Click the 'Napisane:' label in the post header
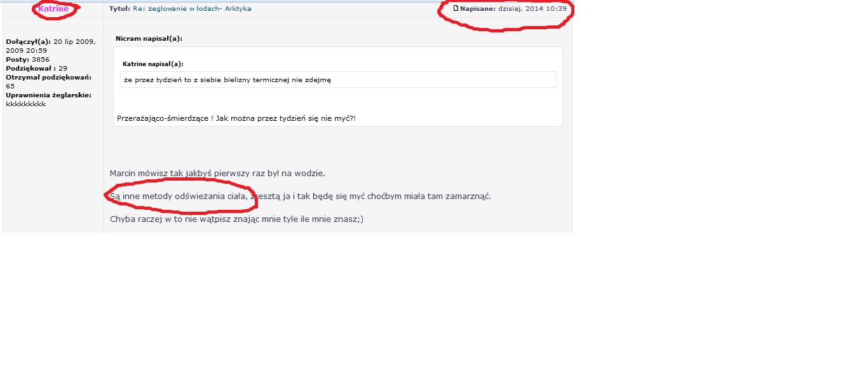The width and height of the screenshot is (868, 365). coord(478,9)
